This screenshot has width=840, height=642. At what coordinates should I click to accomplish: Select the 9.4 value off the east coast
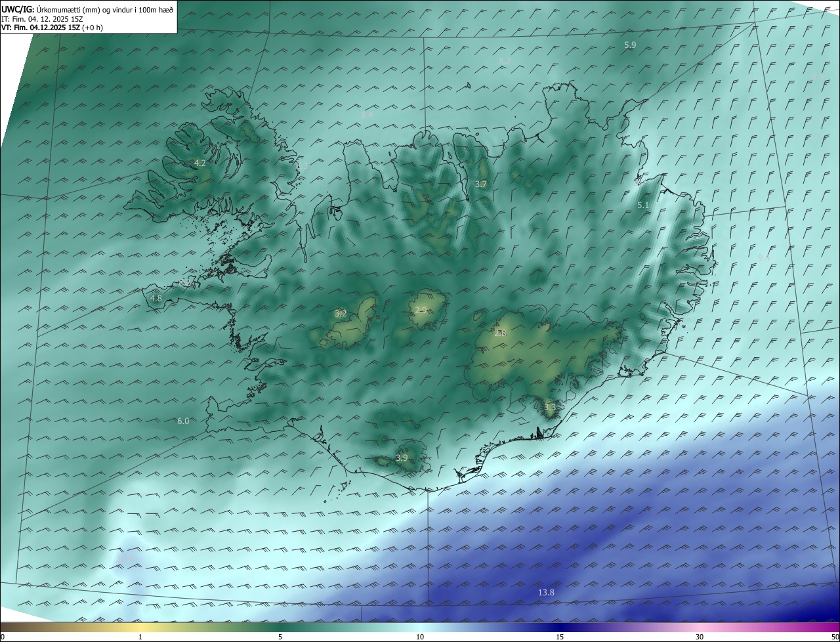pyautogui.click(x=764, y=257)
